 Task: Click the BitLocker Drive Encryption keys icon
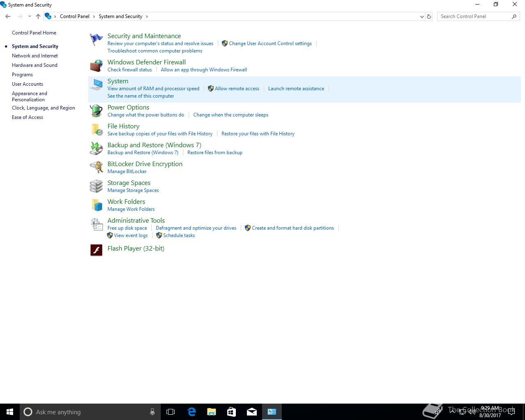click(x=96, y=167)
